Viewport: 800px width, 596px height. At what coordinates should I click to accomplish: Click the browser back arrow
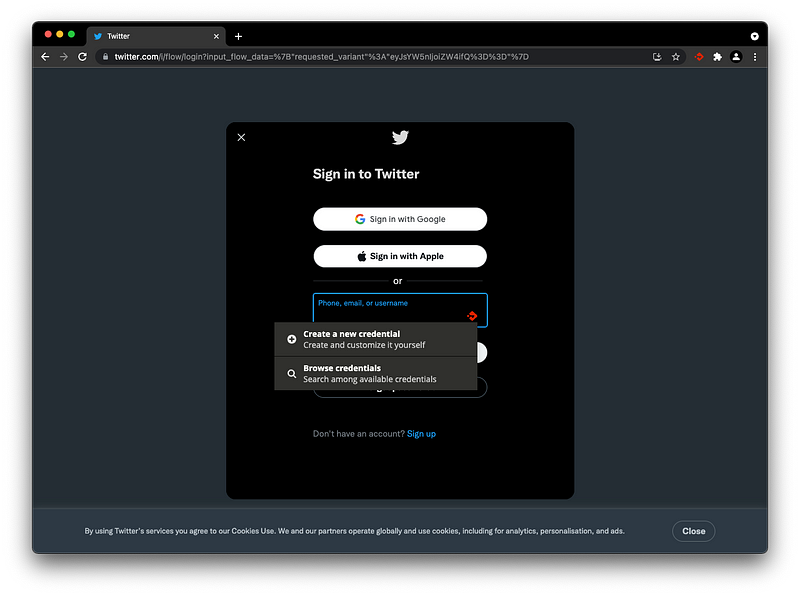click(45, 57)
